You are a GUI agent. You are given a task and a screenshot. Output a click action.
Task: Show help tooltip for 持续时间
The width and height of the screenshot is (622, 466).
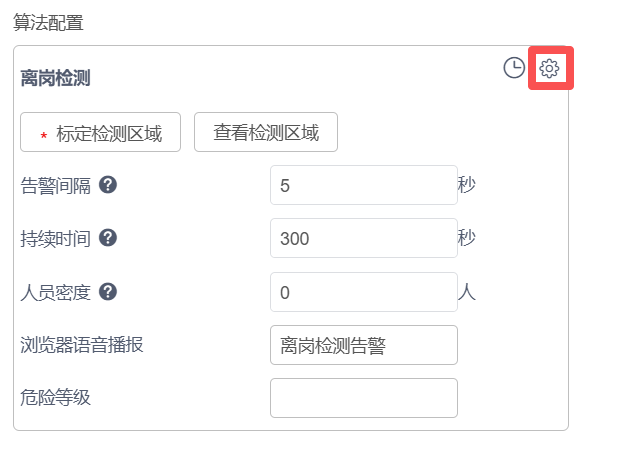click(x=109, y=238)
